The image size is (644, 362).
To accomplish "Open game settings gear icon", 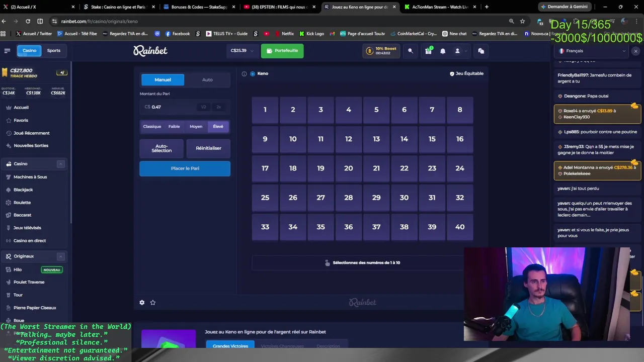I will 142,302.
